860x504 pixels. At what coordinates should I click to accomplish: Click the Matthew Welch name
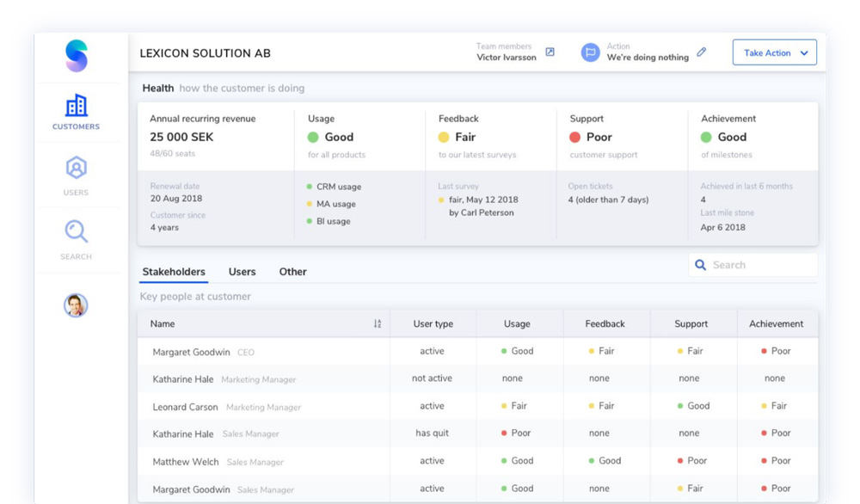tap(186, 462)
